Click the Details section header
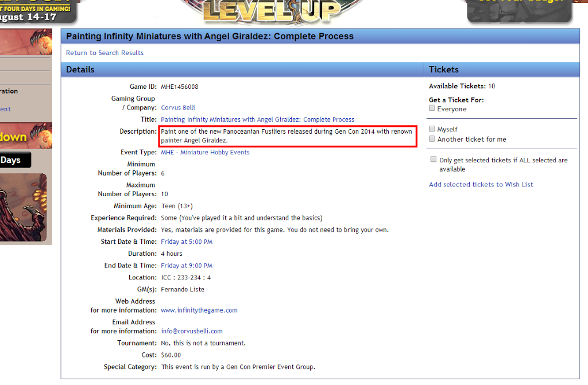The width and height of the screenshot is (588, 385). [242, 70]
